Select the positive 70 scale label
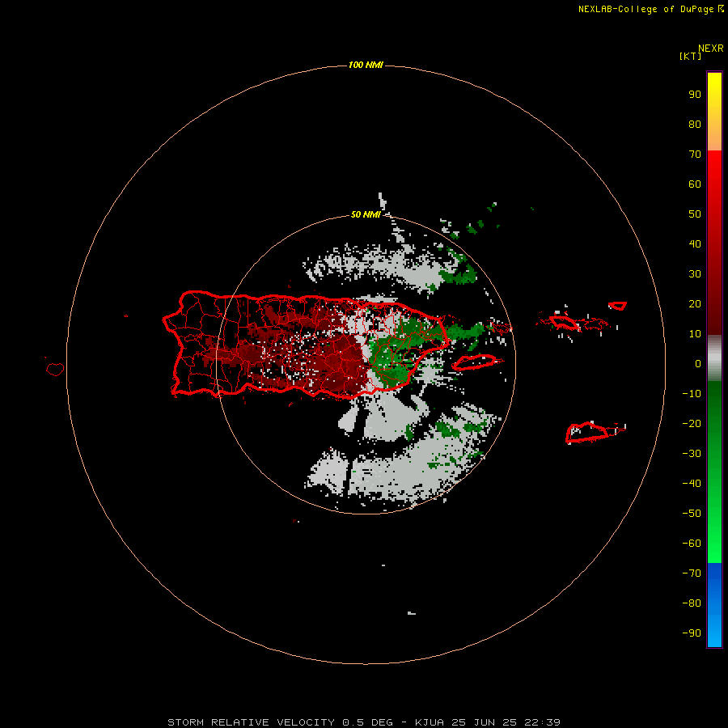728x728 pixels. [695, 154]
